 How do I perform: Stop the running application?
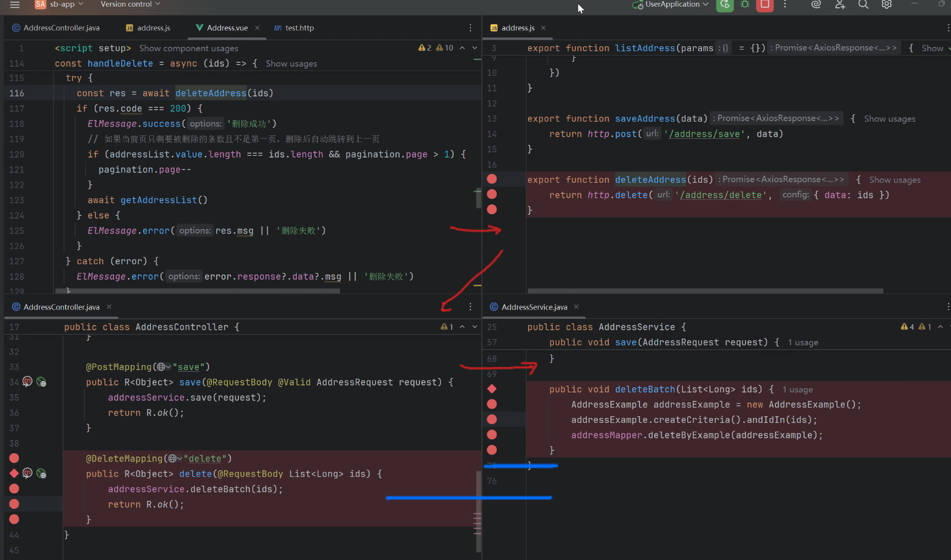pos(765,4)
